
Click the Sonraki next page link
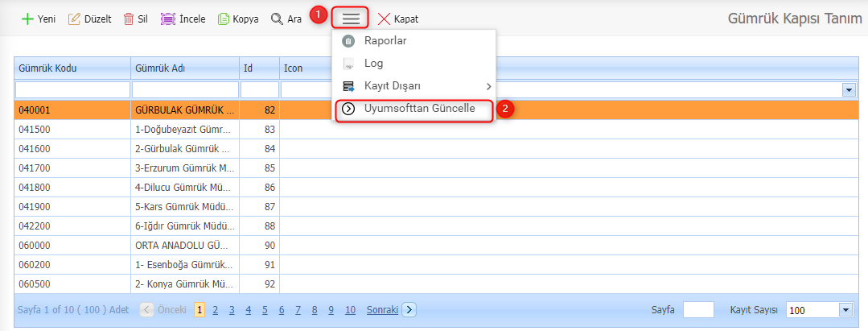[x=382, y=310]
